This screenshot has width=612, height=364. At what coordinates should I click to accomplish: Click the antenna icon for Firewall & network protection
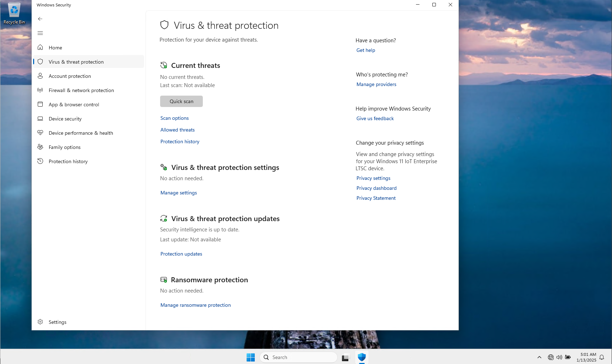coord(40,90)
